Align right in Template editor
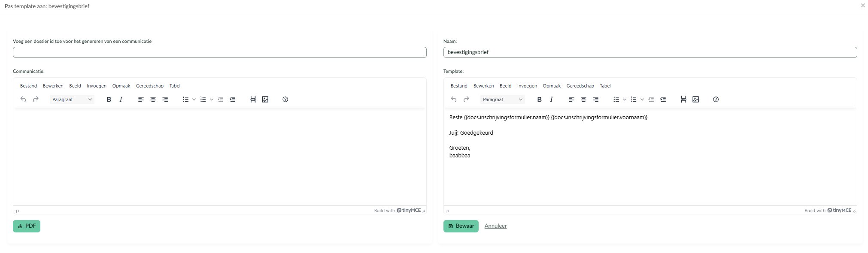 tap(595, 99)
